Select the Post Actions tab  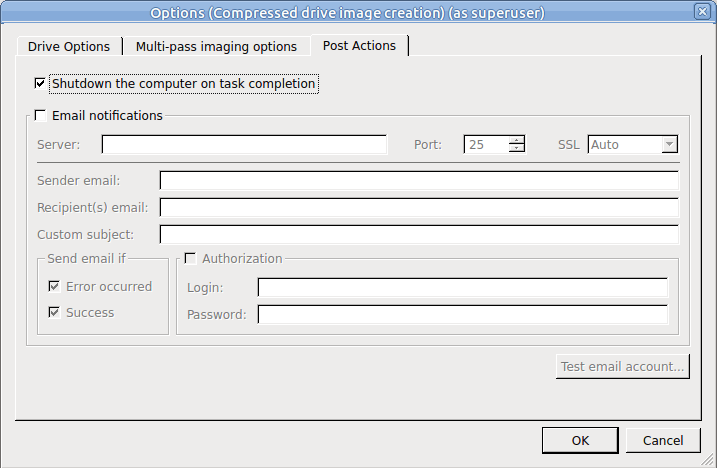pos(359,45)
